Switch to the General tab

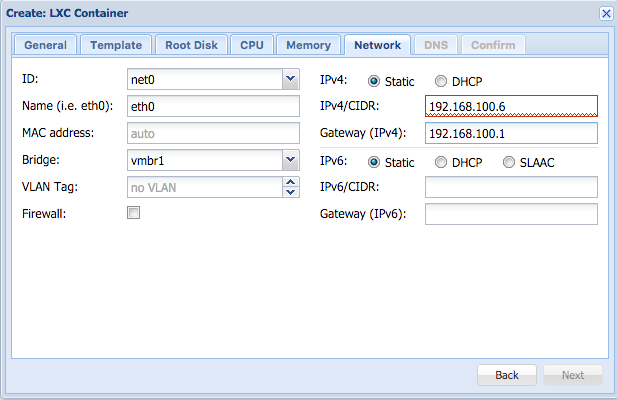(x=46, y=45)
